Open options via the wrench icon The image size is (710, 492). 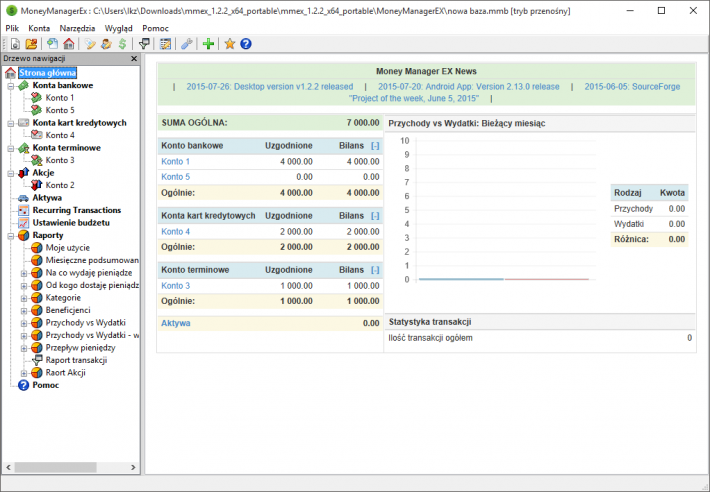point(187,44)
